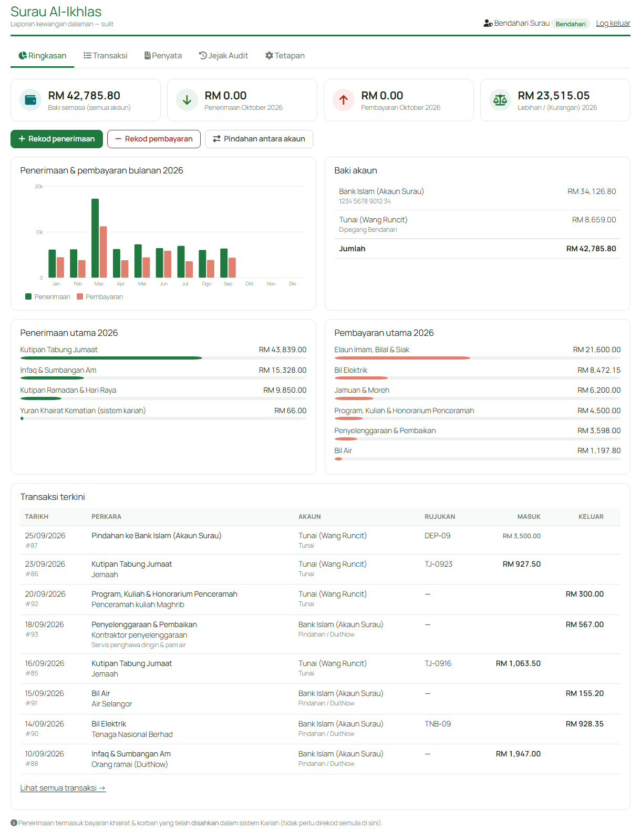Screen dimensions: 641x840
Task: Click the RM 300.00 outgoing amount
Action: click(x=584, y=594)
